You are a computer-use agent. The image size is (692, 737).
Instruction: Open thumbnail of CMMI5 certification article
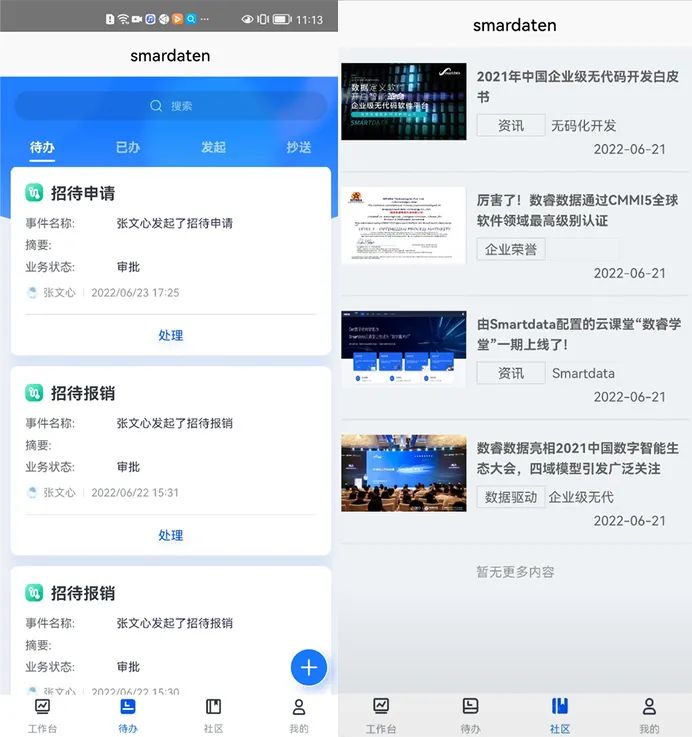[x=404, y=225]
